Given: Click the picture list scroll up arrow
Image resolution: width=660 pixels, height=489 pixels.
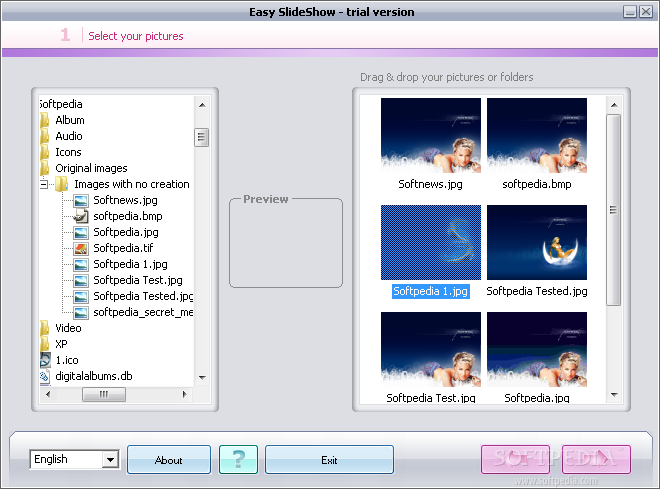Looking at the screenshot, I should 614,105.
